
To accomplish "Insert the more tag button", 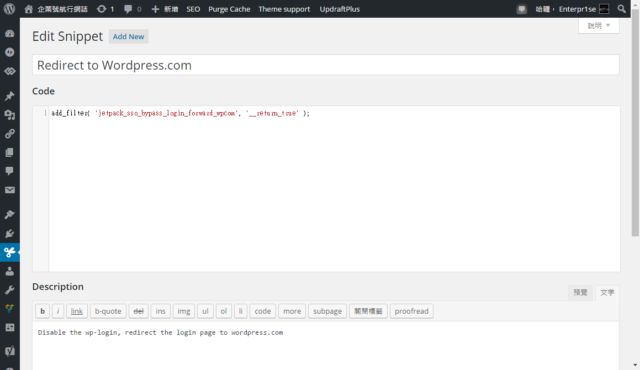I will 292,311.
